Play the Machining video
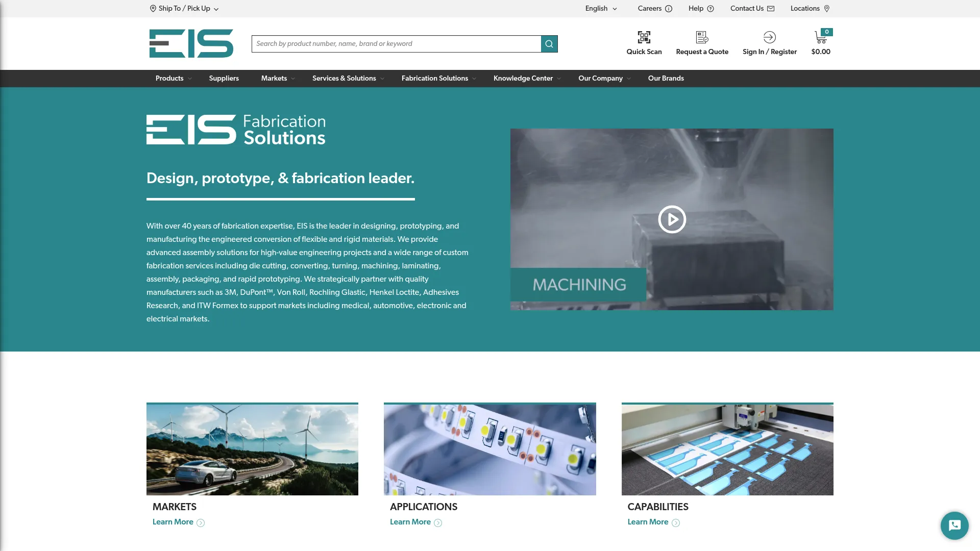 click(672, 219)
